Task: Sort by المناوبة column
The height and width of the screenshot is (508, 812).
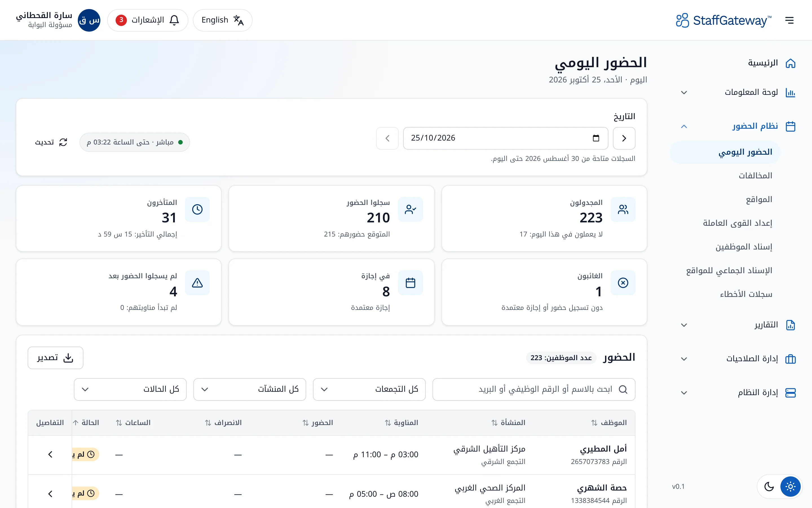Action: [401, 423]
